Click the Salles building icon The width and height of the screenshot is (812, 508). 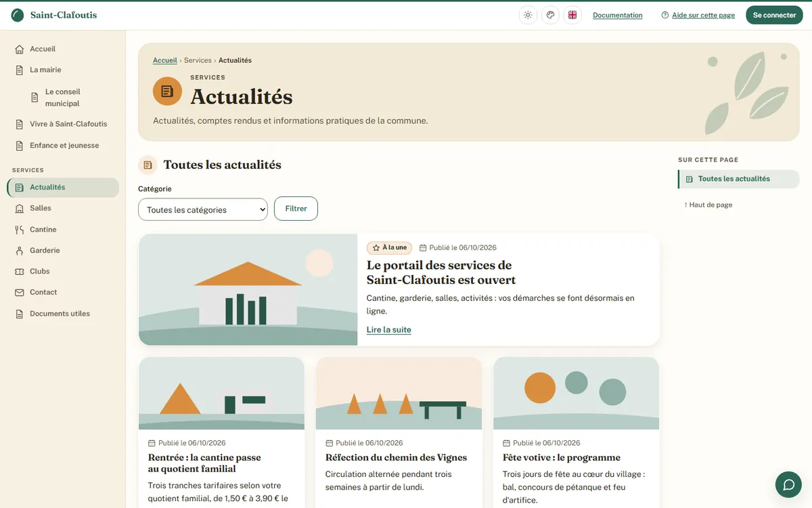click(19, 209)
